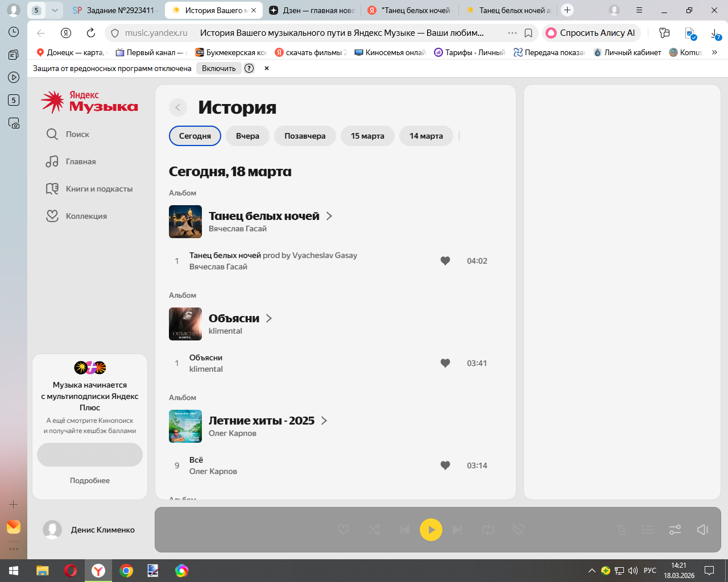This screenshot has height=582, width=728.
Task: Show hidden bookmarks with the » chevron
Action: [x=714, y=52]
